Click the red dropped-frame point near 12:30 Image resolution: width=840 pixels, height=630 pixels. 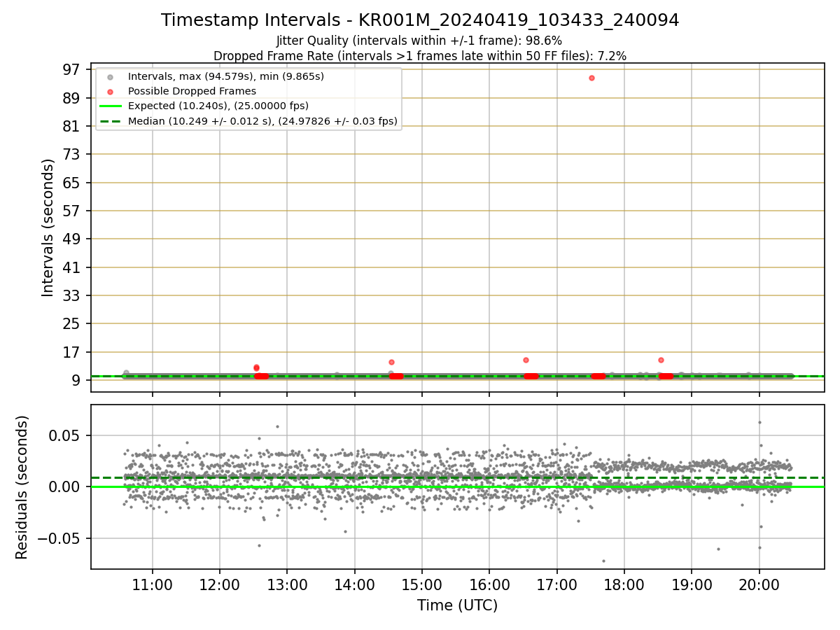pos(256,367)
